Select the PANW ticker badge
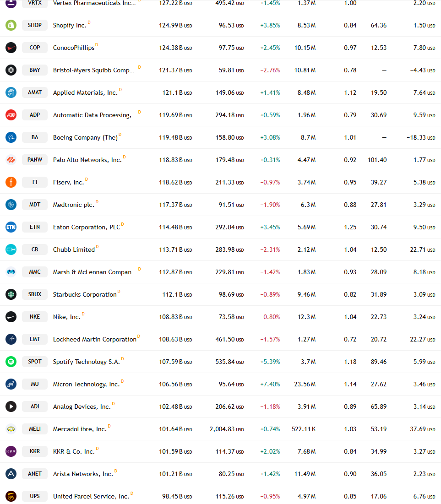 (x=35, y=160)
